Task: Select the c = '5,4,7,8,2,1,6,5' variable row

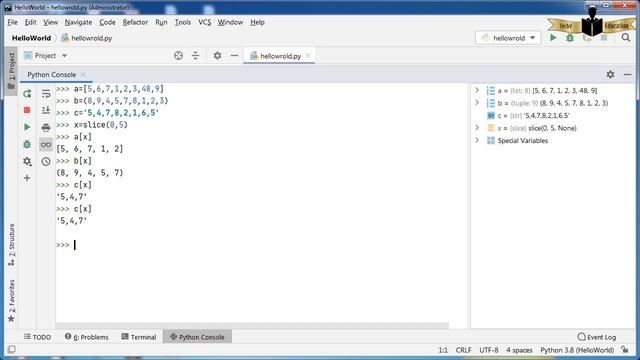Action: point(553,116)
